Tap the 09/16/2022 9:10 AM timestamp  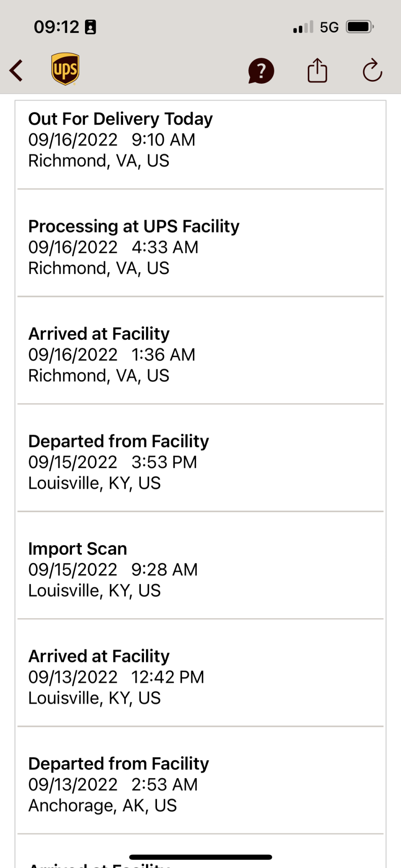(111, 140)
